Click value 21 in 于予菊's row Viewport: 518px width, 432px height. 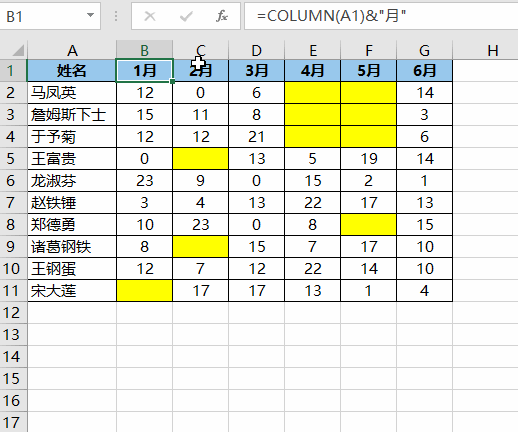(x=256, y=137)
